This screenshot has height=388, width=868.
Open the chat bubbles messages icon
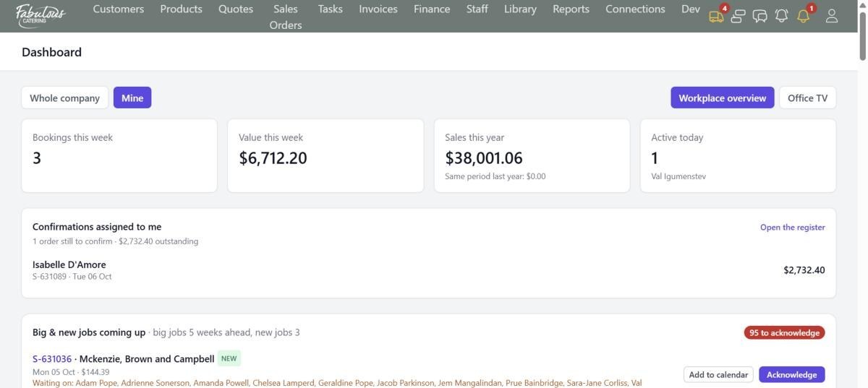tap(759, 16)
